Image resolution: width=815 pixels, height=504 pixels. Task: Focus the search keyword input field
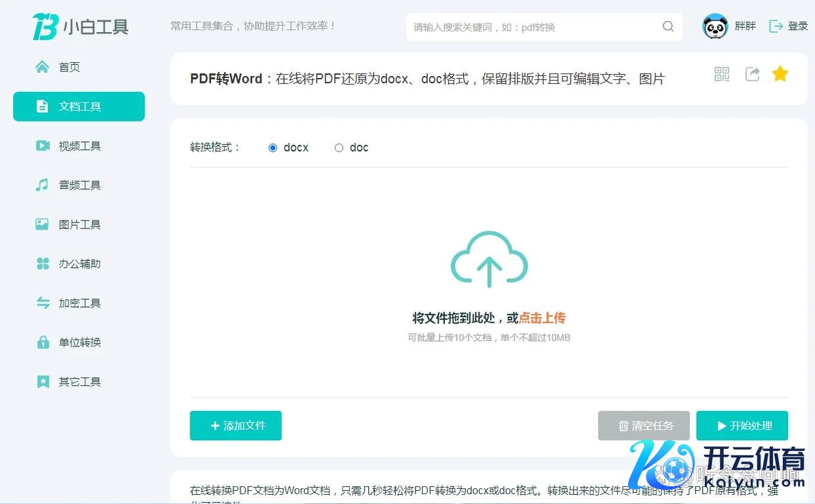point(532,27)
